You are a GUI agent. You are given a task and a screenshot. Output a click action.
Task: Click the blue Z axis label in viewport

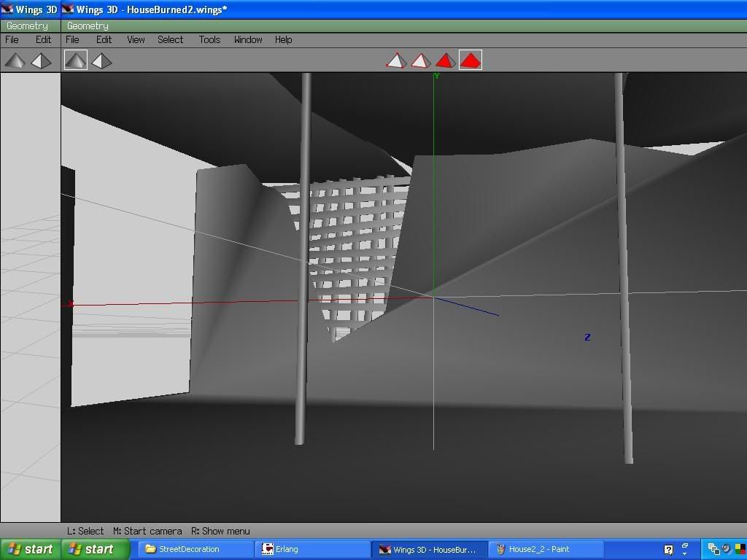click(x=587, y=337)
